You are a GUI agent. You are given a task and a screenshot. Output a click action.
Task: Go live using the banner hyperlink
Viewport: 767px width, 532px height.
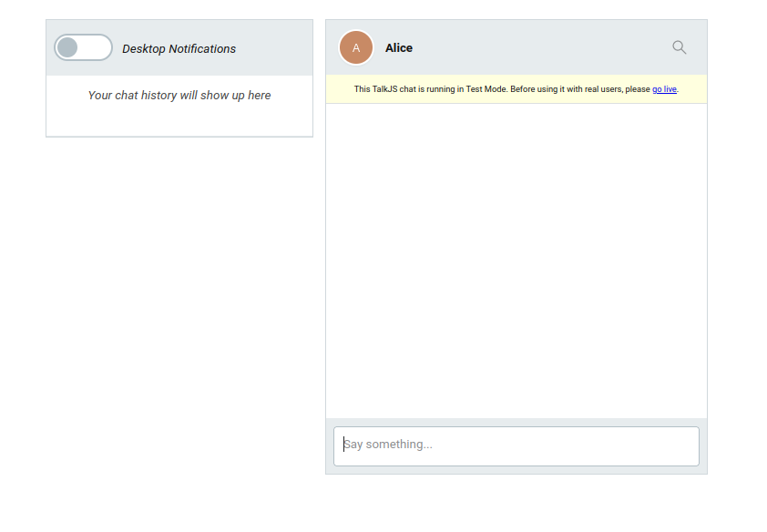[x=664, y=89]
